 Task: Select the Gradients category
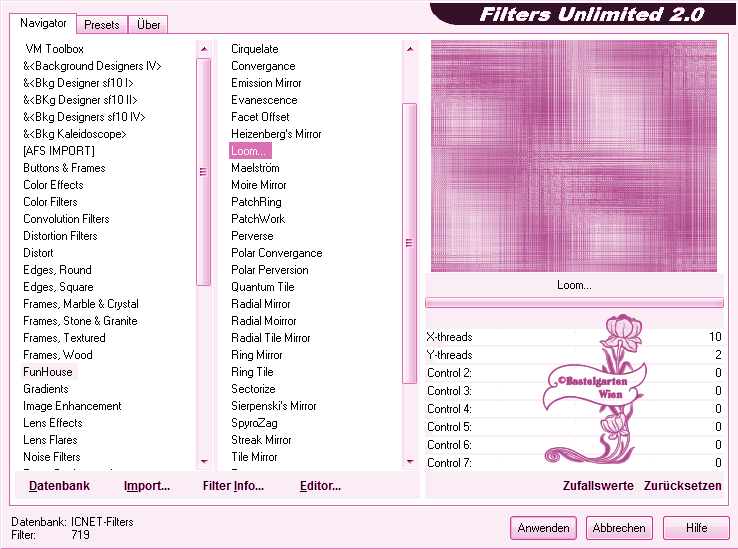46,388
